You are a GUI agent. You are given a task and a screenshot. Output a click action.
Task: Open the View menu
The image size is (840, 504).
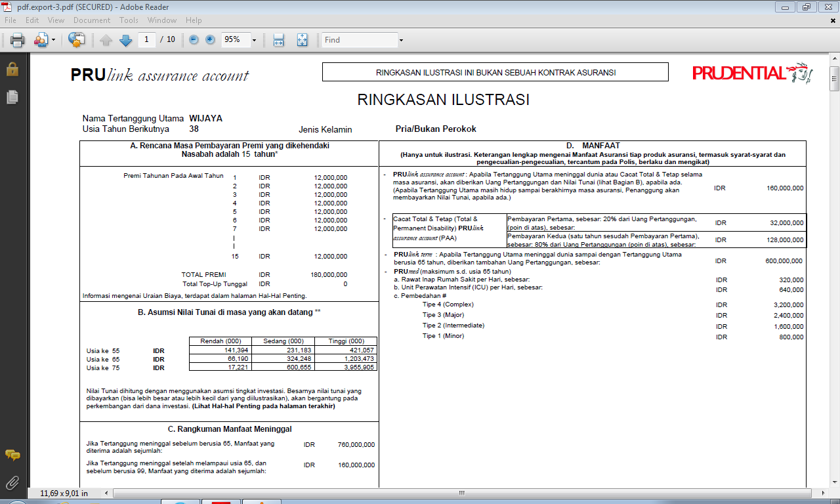[56, 20]
